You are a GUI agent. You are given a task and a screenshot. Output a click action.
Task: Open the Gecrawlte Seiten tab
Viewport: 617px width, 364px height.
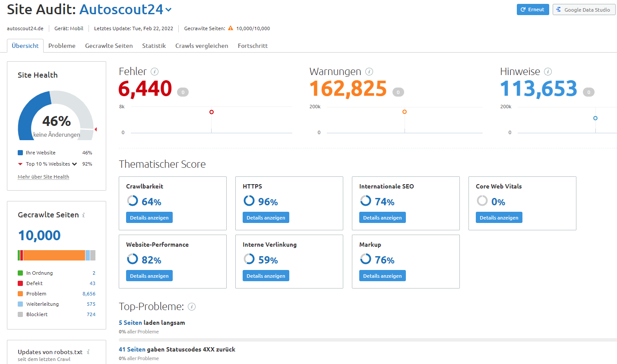109,46
